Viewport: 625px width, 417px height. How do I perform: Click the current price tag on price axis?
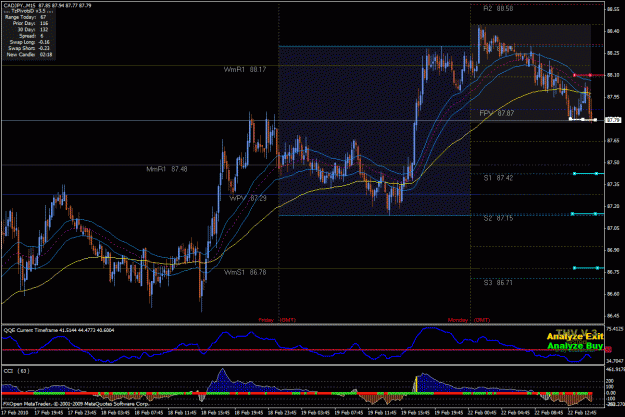click(x=613, y=120)
